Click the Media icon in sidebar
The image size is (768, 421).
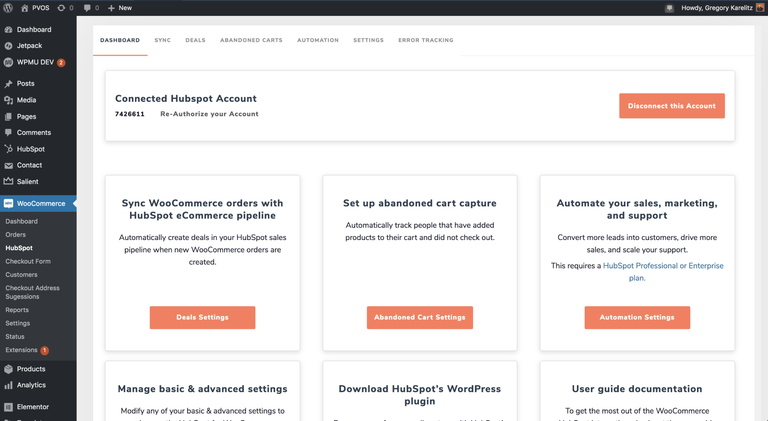(x=8, y=100)
